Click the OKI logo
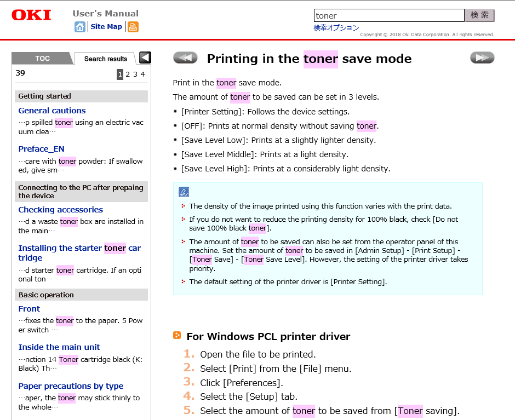The image size is (515, 420). pos(32,15)
